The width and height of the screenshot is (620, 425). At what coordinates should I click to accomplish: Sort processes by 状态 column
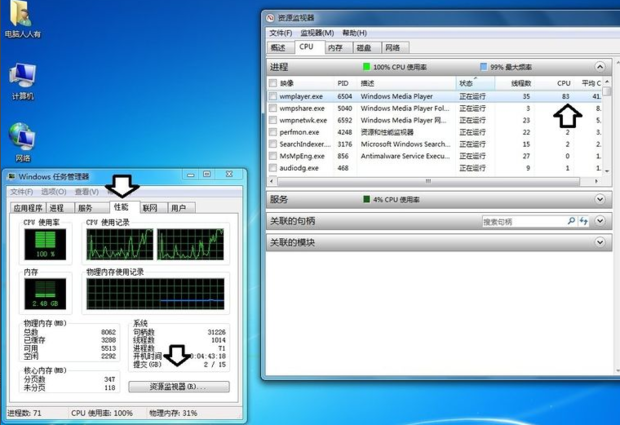point(475,83)
